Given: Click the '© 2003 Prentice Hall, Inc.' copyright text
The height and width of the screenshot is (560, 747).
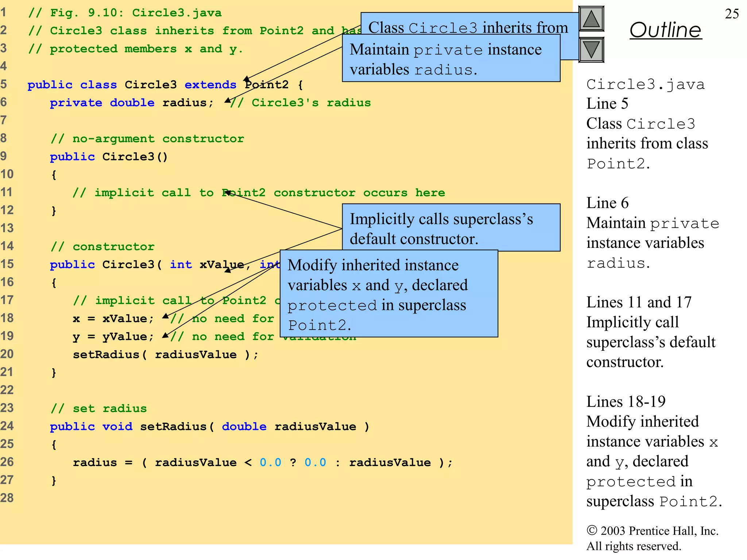Looking at the screenshot, I should pyautogui.click(x=652, y=531).
